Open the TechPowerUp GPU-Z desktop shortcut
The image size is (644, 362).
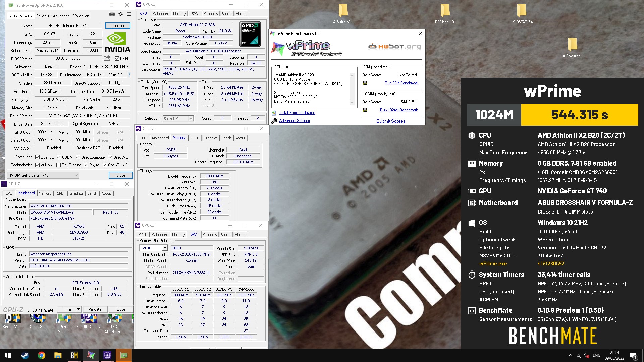[x=63, y=324]
